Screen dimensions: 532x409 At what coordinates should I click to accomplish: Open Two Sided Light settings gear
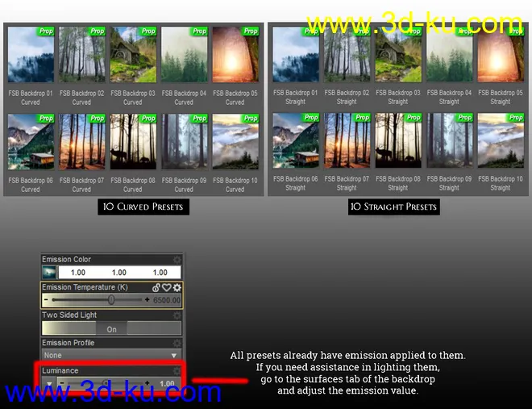coord(177,315)
